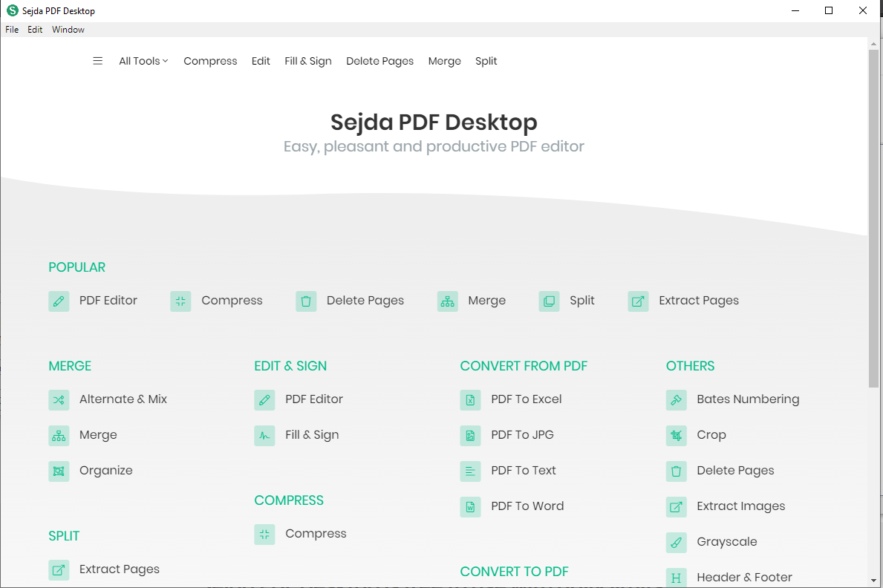Open the Alternate & Mix link

pyautogui.click(x=123, y=399)
